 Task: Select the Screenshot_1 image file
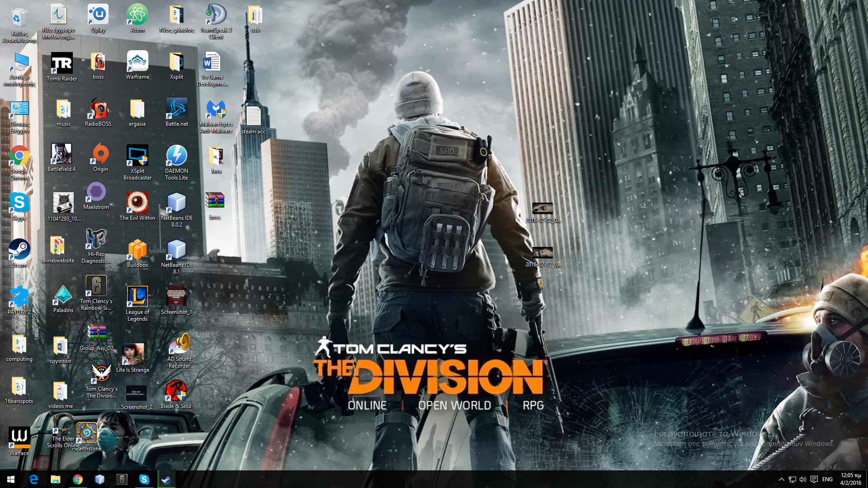[176, 301]
